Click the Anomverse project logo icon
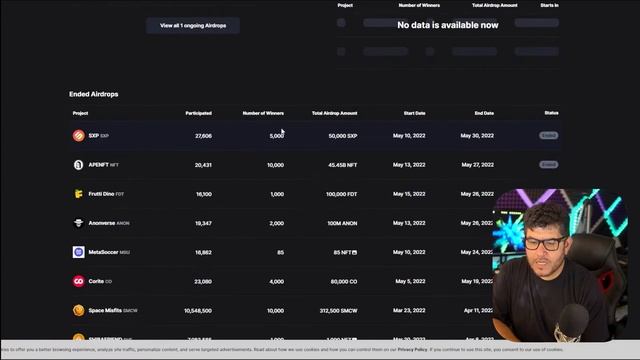 coord(78,223)
